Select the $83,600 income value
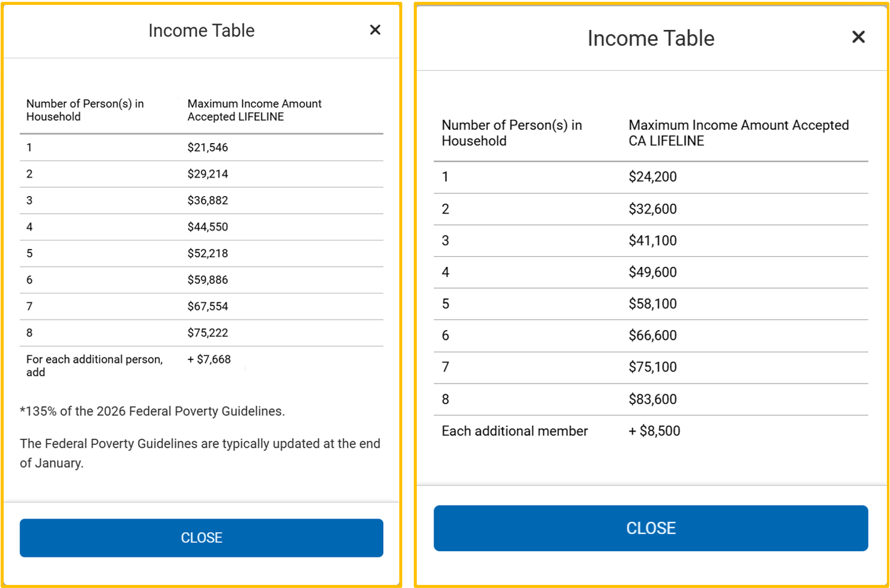The image size is (890, 588). (652, 399)
